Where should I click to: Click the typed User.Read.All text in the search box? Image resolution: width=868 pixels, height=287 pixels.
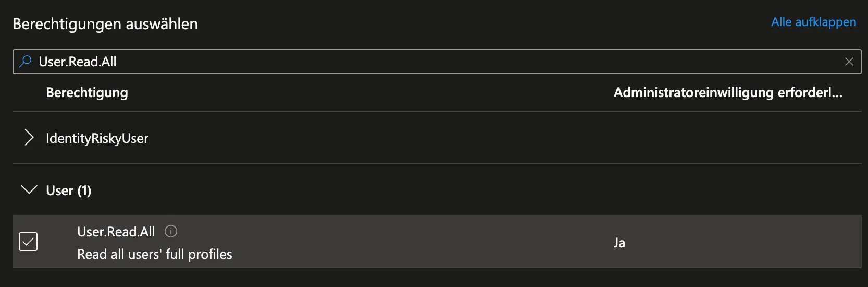[x=78, y=62]
